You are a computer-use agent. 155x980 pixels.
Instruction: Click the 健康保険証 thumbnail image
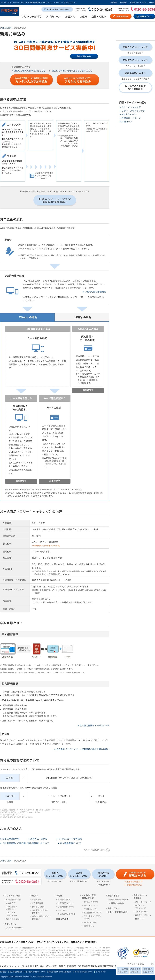pos(53,649)
